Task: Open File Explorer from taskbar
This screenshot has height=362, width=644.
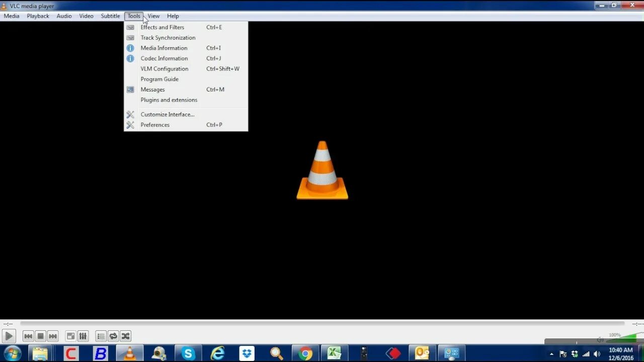Action: (40, 353)
